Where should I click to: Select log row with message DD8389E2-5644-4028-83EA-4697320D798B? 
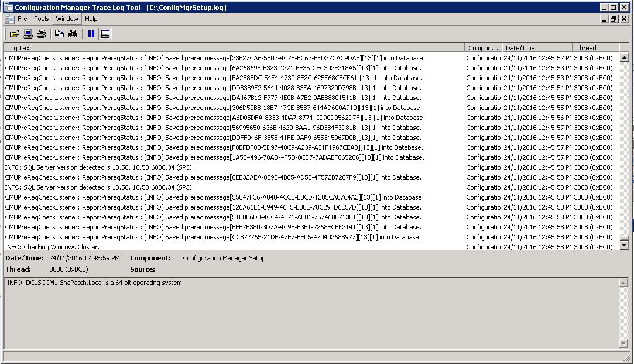[312, 88]
